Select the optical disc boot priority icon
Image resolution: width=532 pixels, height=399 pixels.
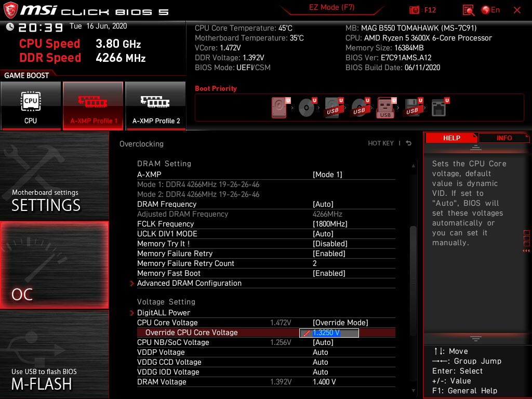coord(307,108)
